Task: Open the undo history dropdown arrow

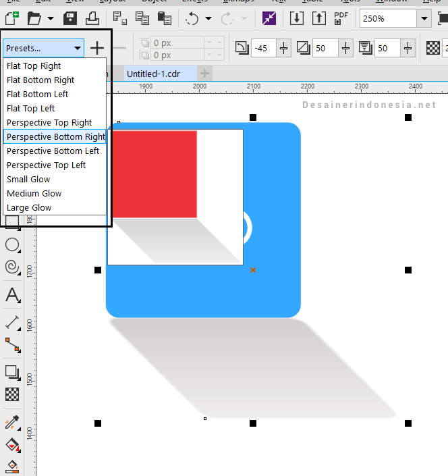Action: pyautogui.click(x=208, y=18)
